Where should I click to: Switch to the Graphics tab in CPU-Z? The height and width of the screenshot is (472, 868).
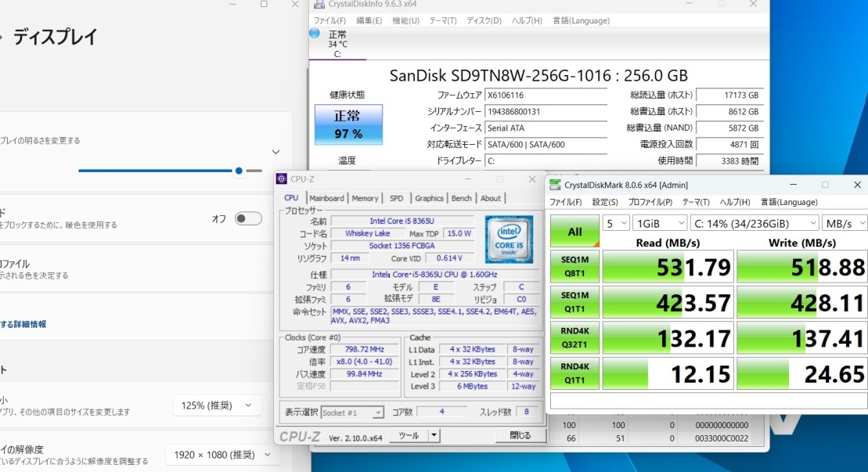[429, 198]
